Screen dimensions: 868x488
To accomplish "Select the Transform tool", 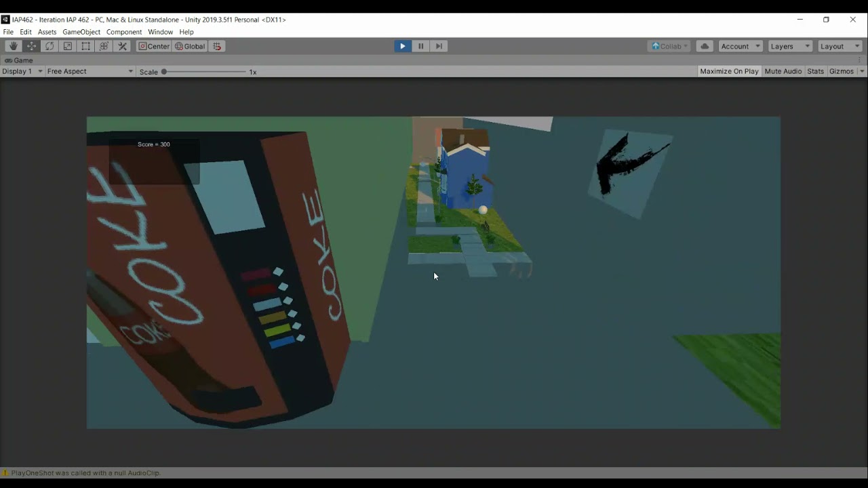I will point(104,46).
